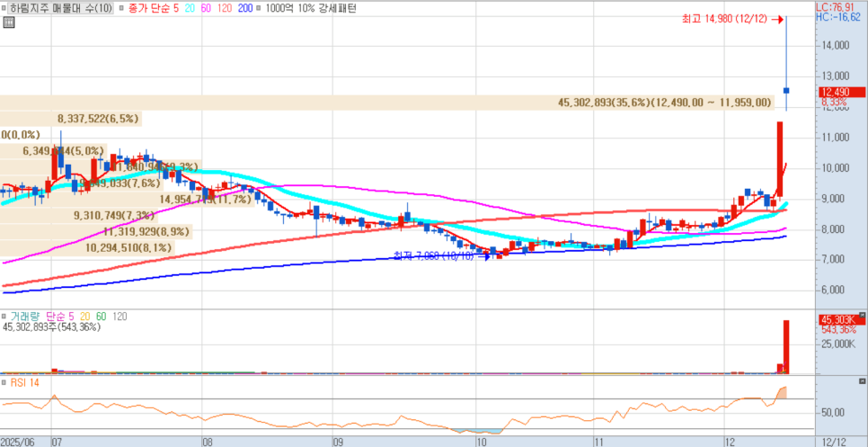Viewport: 868px width, 447px height.
Task: Click the 11 month label on date axis
Action: click(598, 442)
